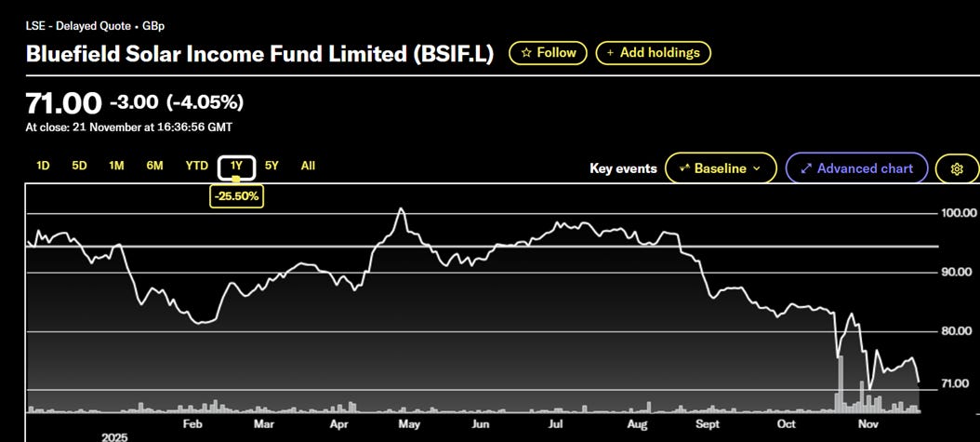
Task: Click the 2025 year label
Action: (x=115, y=437)
